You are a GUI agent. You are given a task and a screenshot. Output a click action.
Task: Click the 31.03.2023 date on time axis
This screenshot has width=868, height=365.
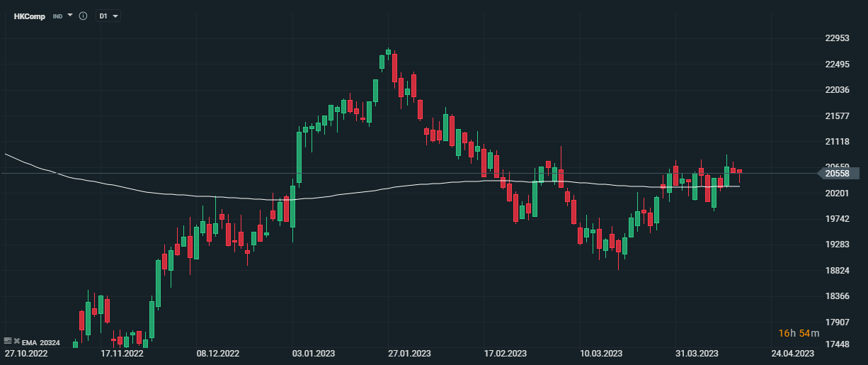[697, 353]
